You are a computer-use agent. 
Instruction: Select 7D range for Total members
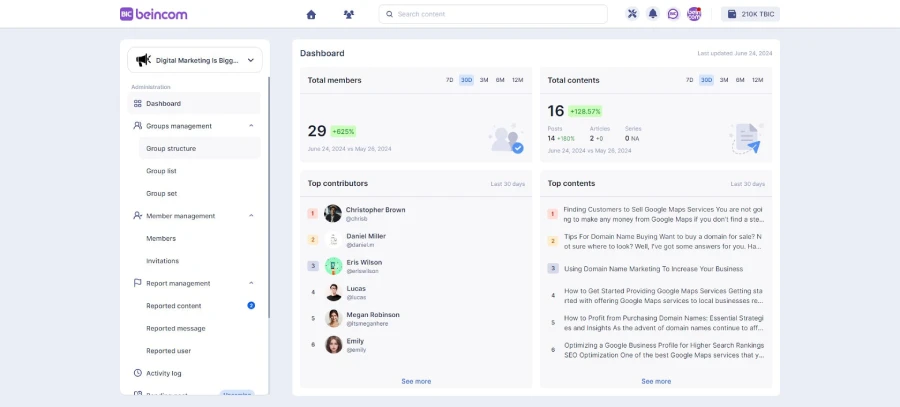[449, 80]
